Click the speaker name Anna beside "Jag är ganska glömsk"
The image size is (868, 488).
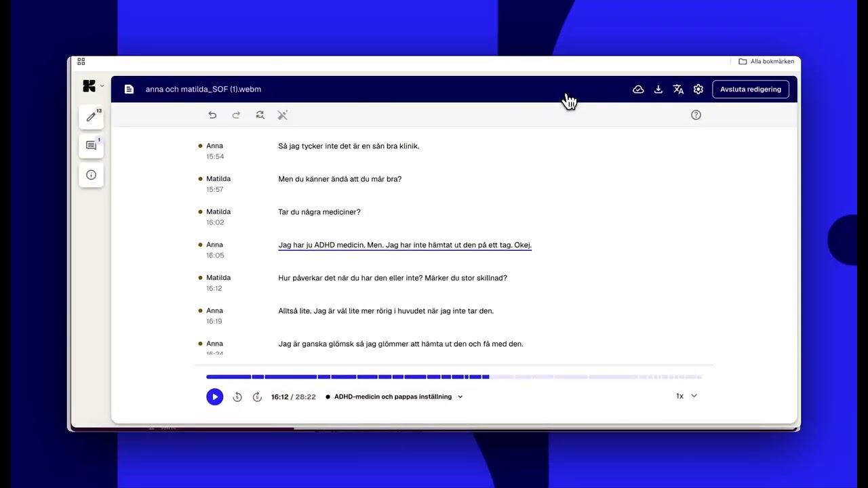click(x=214, y=344)
